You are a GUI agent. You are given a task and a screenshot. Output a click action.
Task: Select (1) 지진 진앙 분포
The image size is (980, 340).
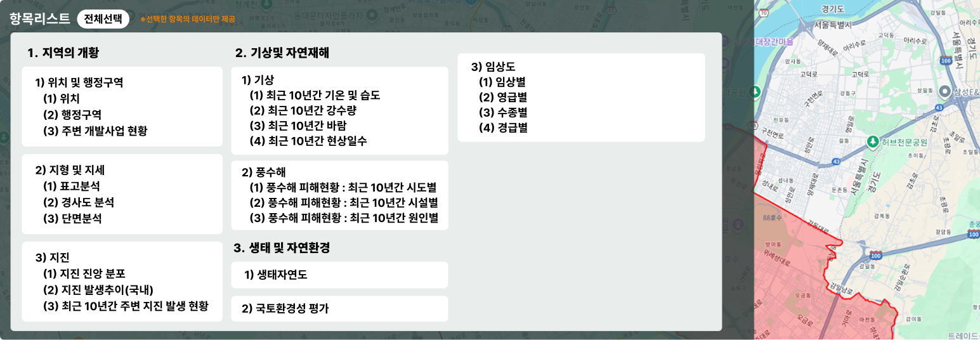[84, 274]
